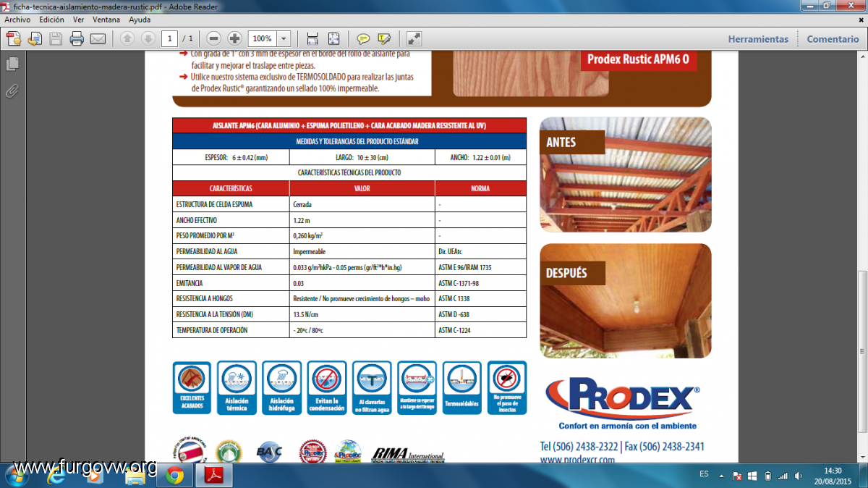Image resolution: width=868 pixels, height=488 pixels.
Task: Click the fit-to-width scrolling icon
Action: point(312,39)
